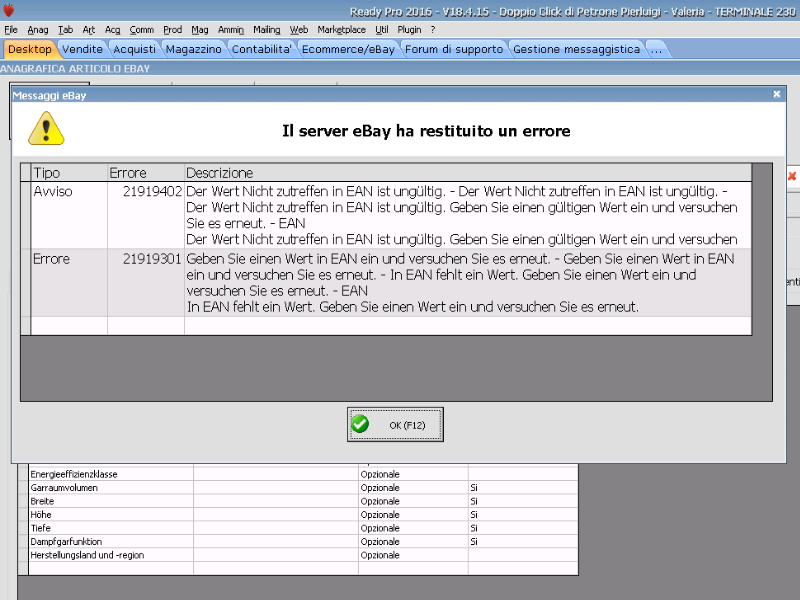This screenshot has width=800, height=600.
Task: Click row selector of the Avviso row
Action: coord(26,215)
